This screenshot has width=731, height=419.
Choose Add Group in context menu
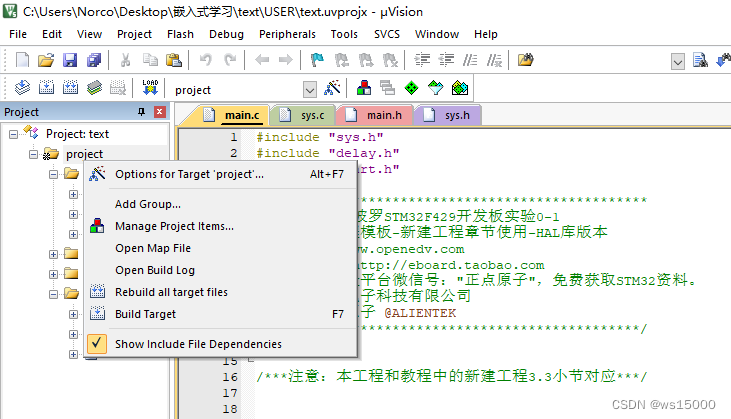point(221,204)
